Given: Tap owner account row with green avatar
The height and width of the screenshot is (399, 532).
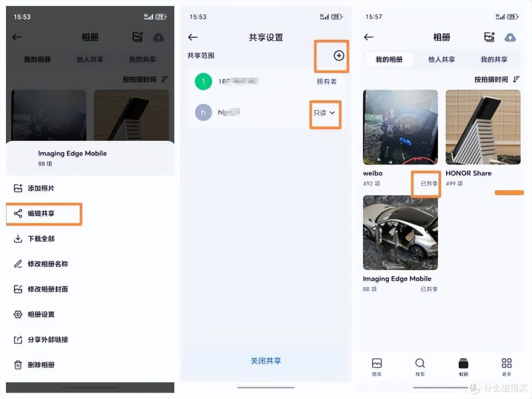Looking at the screenshot, I should pyautogui.click(x=266, y=81).
